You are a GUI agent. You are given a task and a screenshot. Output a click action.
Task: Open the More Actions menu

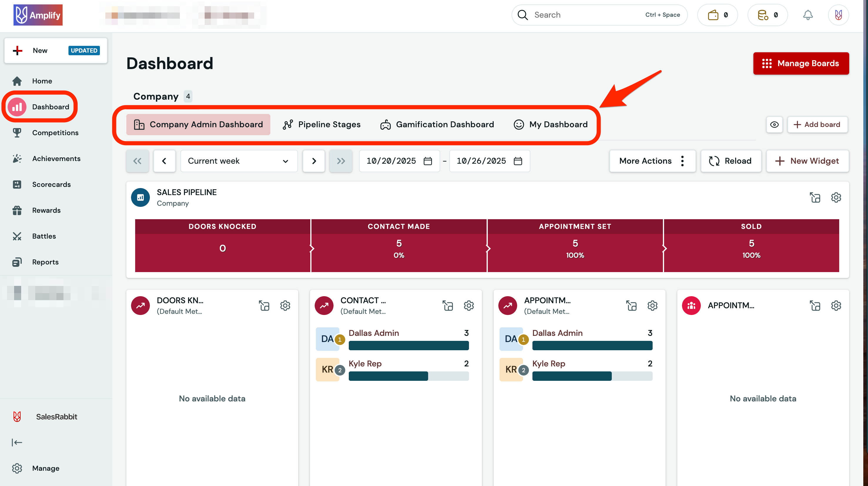[652, 161]
